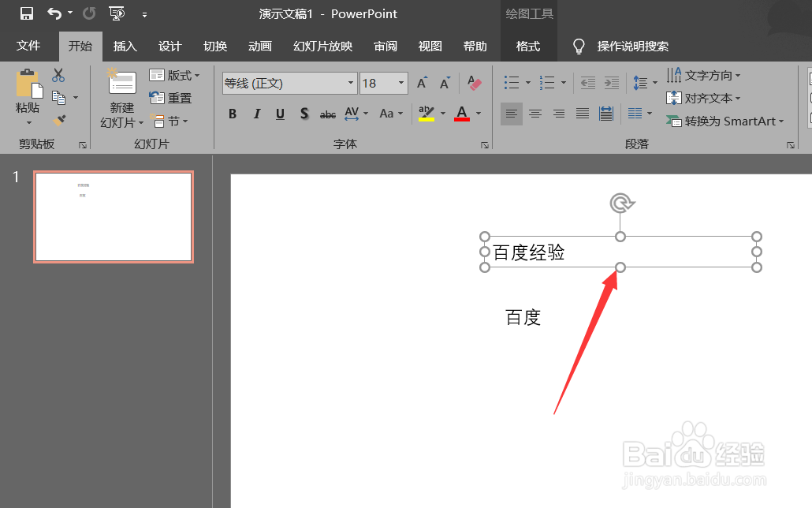The height and width of the screenshot is (508, 812).
Task: Switch to the 插入 (Insert) tab
Action: tap(125, 46)
